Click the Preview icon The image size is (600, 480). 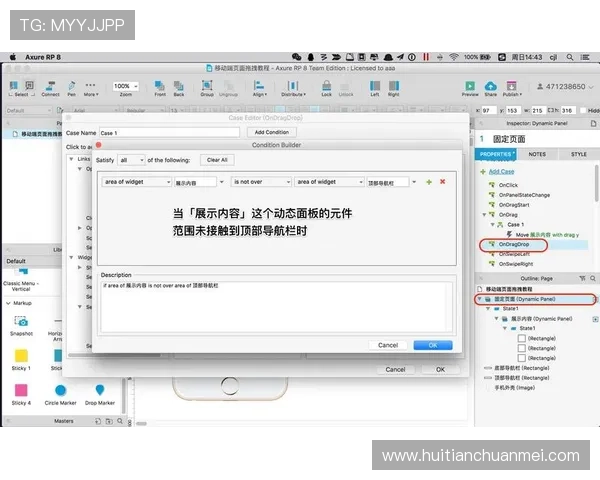pyautogui.click(x=470, y=88)
